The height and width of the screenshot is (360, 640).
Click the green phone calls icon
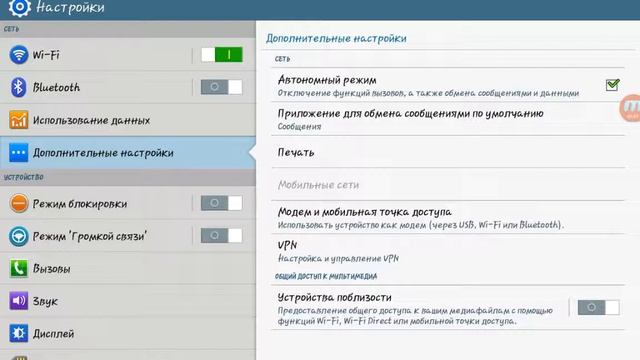[19, 269]
